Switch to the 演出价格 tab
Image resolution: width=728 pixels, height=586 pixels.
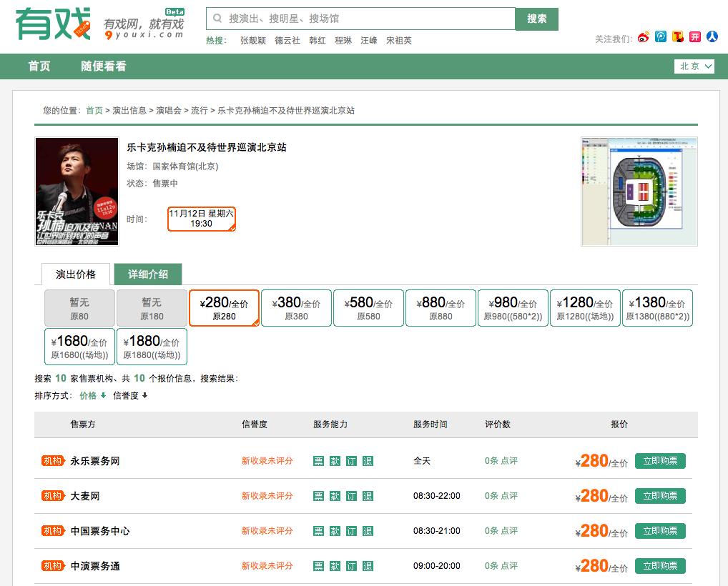(x=76, y=274)
